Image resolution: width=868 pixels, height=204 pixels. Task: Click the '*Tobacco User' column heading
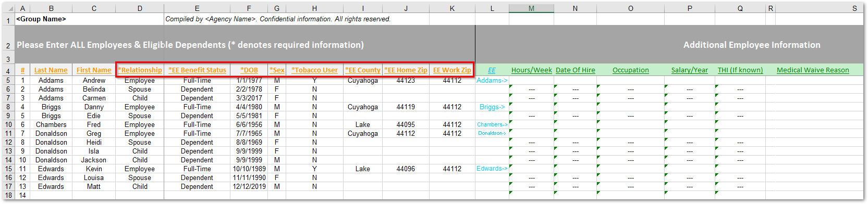click(314, 70)
